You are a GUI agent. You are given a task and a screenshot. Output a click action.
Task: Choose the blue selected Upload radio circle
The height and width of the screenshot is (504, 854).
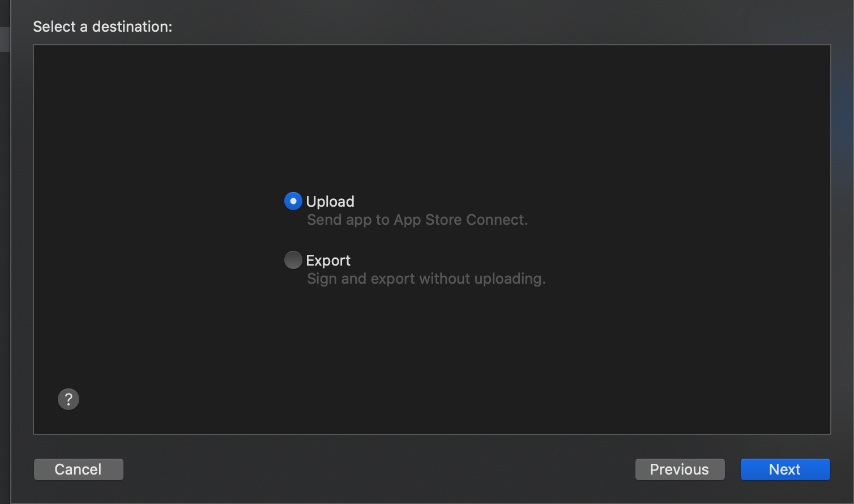(293, 201)
